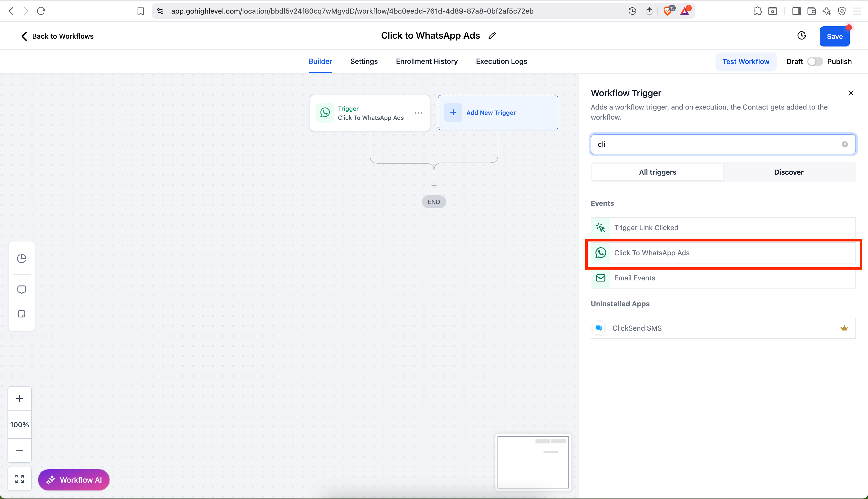Toggle the Draft/Publish switch
The height and width of the screenshot is (499, 868).
815,62
